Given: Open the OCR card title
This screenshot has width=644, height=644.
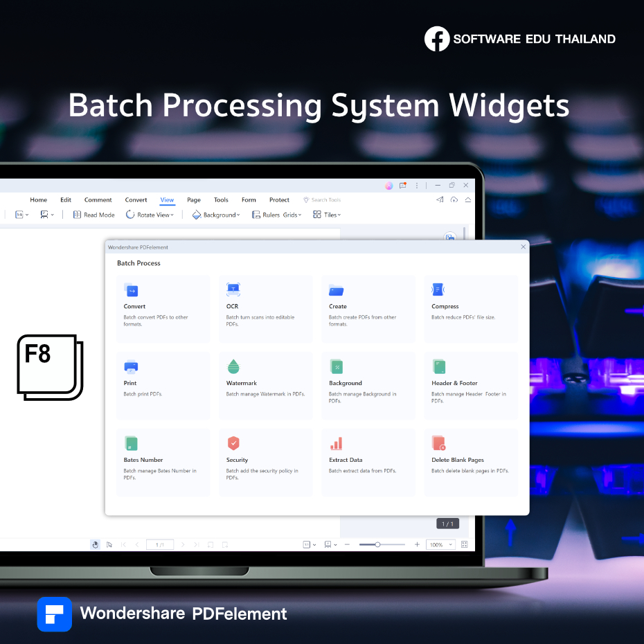Looking at the screenshot, I should click(x=233, y=306).
